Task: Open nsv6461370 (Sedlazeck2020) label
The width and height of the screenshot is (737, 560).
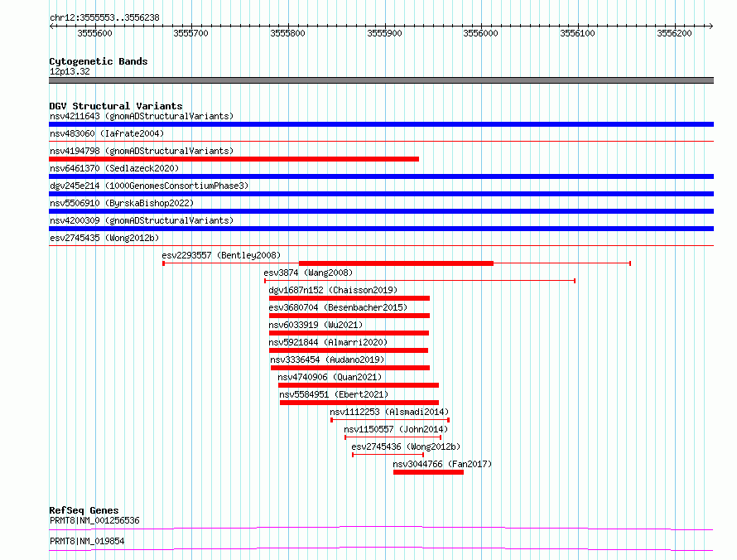Action: click(x=114, y=168)
